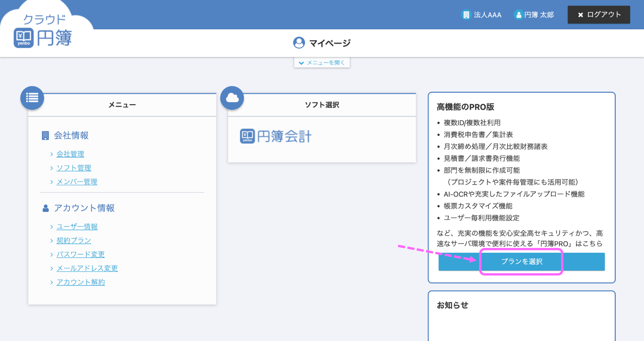Click the 複数ID/複数社利用 bullet text
This screenshot has width=644, height=341.
[x=472, y=123]
